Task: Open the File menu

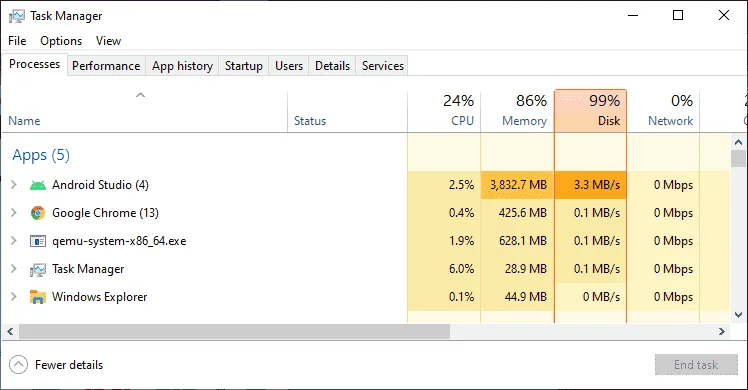Action: coord(17,41)
